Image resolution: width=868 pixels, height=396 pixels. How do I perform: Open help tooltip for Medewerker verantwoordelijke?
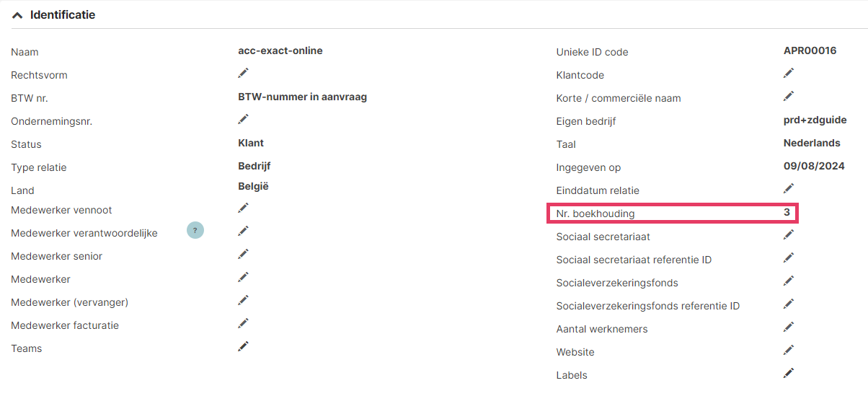pos(195,230)
